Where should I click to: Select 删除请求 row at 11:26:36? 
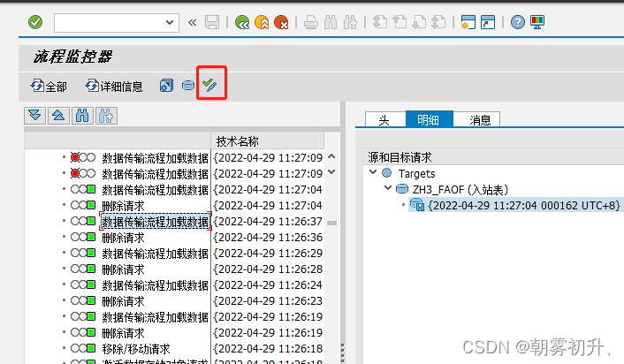coord(123,237)
